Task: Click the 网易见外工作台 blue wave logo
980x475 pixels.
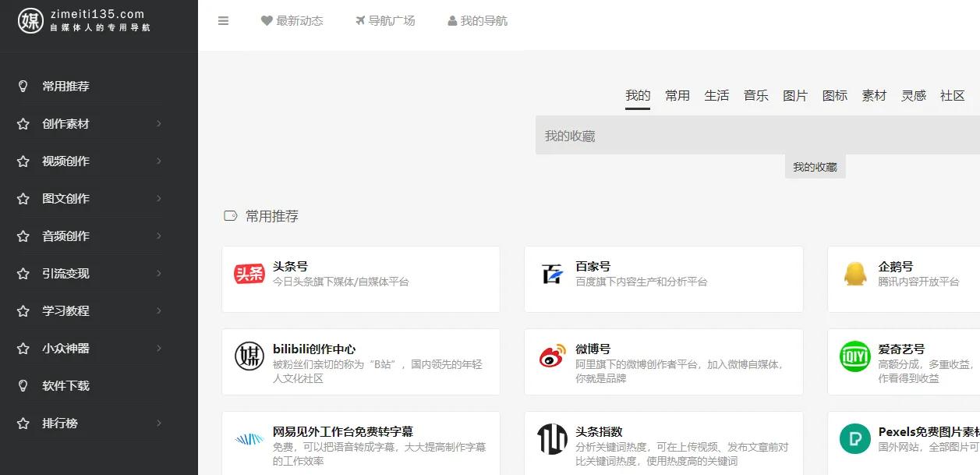Action: 249,439
